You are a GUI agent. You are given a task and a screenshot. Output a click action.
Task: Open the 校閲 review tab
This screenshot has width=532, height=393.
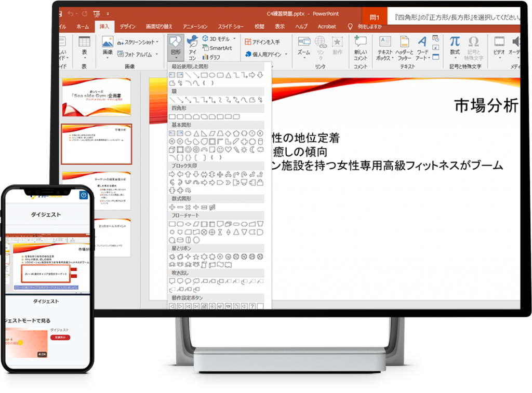(259, 26)
